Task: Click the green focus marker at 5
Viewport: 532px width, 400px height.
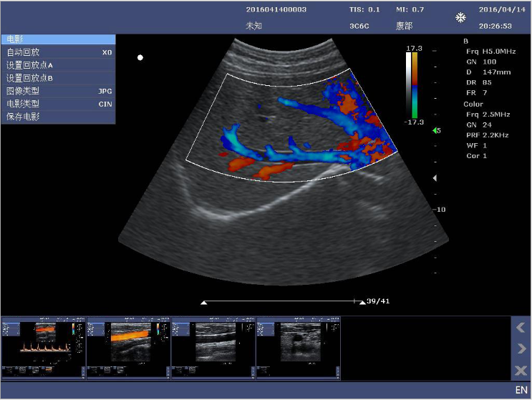Action: pyautogui.click(x=435, y=130)
